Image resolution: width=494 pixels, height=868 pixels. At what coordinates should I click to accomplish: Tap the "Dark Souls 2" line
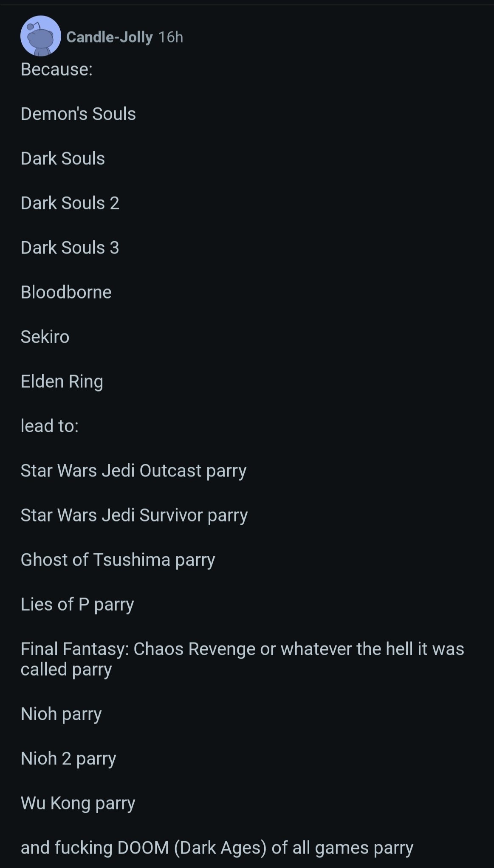tap(70, 203)
